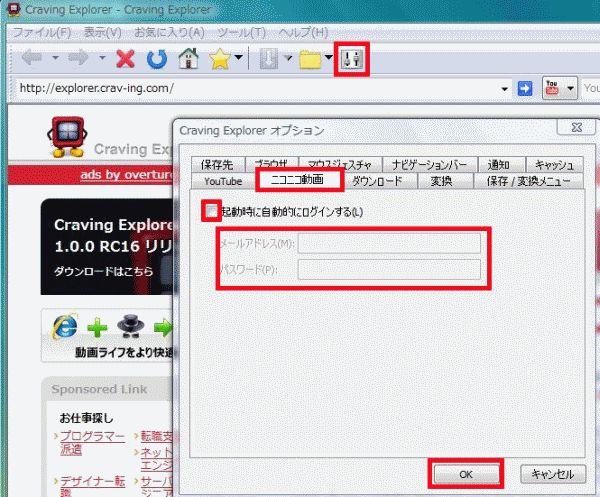Click the Internet Explorer icon in banner
Screen dimensions: 600x497
pyautogui.click(x=65, y=326)
